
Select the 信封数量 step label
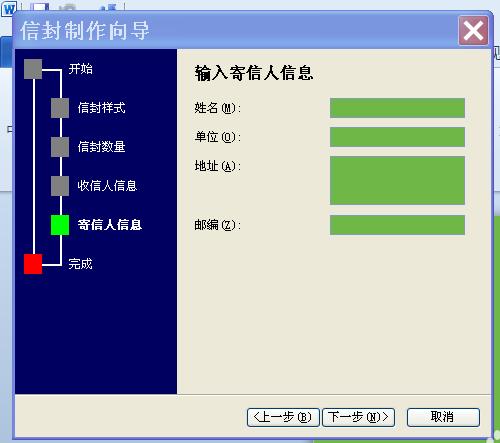click(x=101, y=147)
